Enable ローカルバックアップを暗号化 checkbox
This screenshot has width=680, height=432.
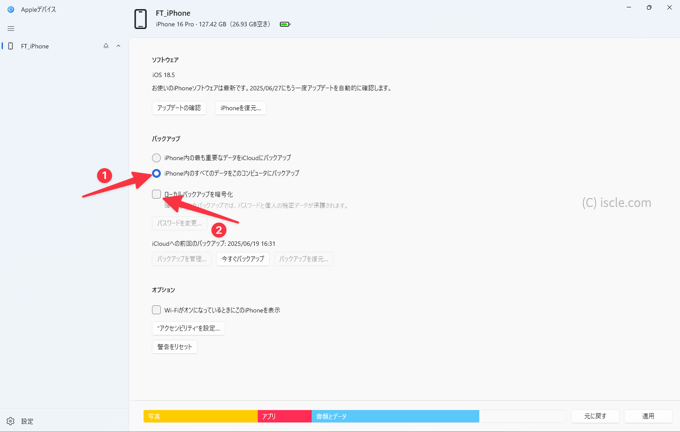156,194
